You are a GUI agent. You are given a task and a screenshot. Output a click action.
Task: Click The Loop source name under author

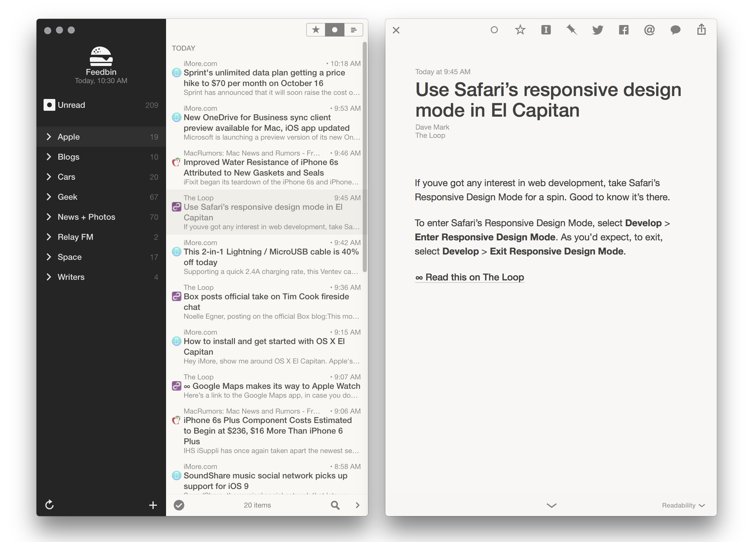click(430, 135)
